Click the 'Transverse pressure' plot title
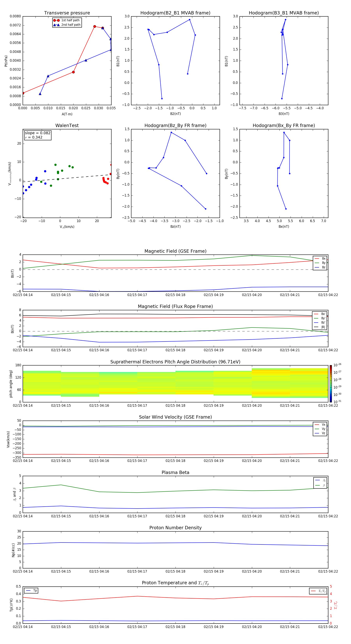The height and width of the screenshot is (644, 351). (67, 13)
